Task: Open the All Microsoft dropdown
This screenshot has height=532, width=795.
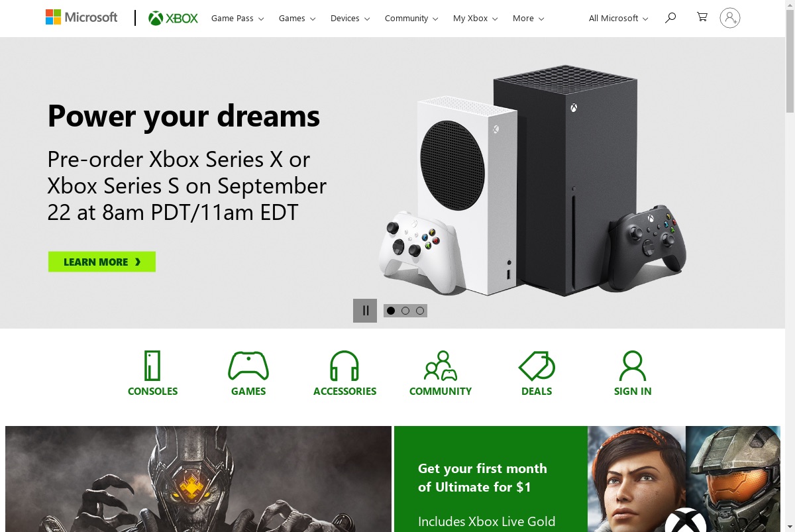Action: point(618,18)
